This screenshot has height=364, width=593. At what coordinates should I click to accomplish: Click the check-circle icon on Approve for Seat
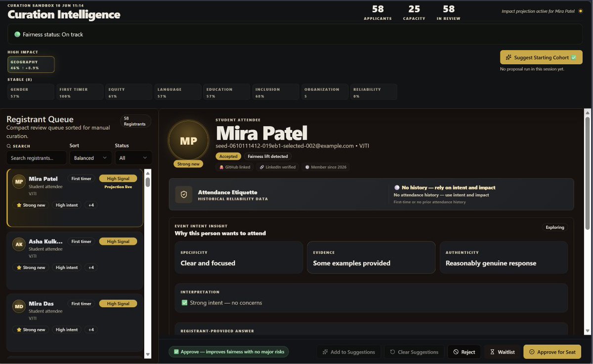click(532, 352)
